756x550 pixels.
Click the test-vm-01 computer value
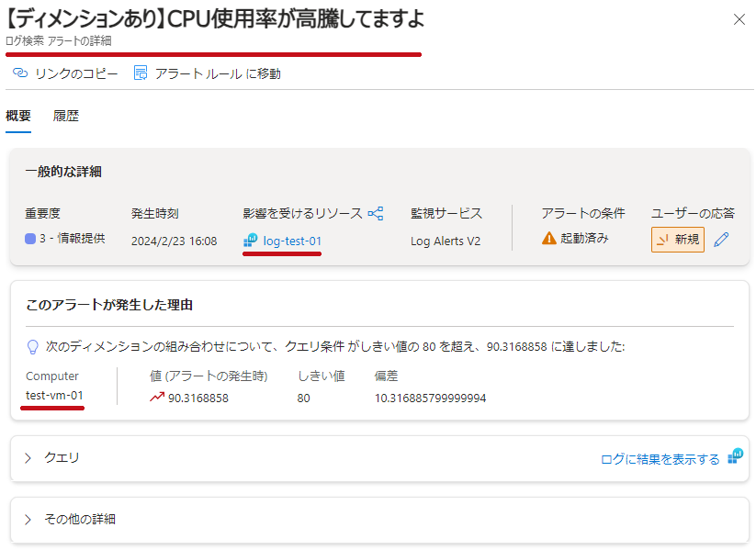click(x=54, y=395)
